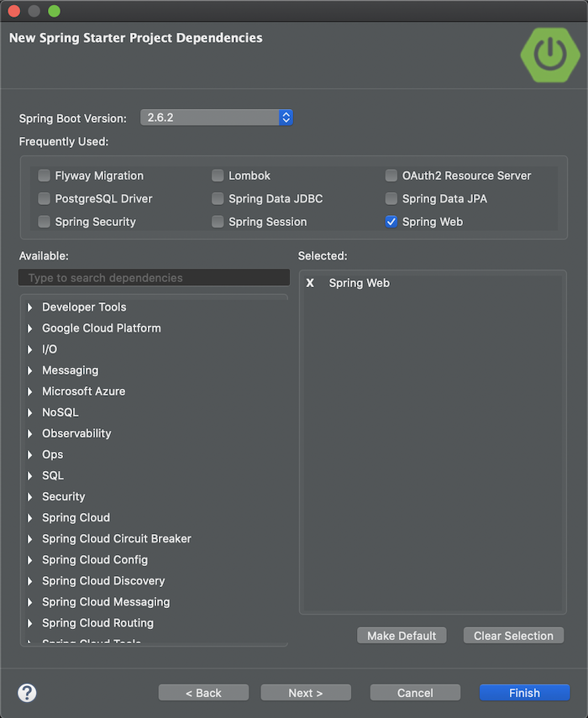Expand the Spring Cloud Routing arrow
Screen dimensions: 588x718
[x=29, y=623]
